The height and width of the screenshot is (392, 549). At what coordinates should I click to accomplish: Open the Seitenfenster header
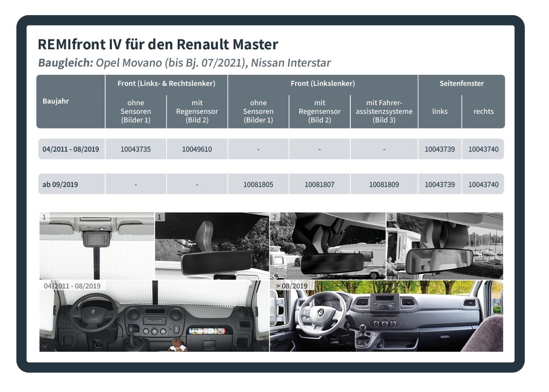pos(461,83)
